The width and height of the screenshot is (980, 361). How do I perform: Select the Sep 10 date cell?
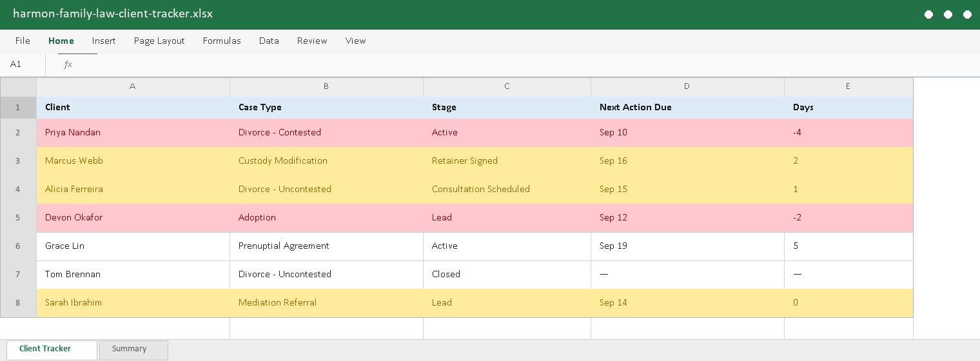coord(687,133)
